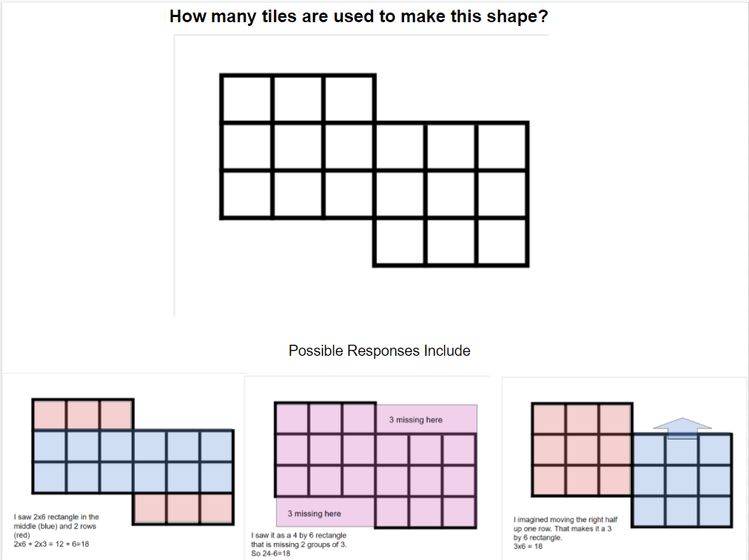Screen dimensions: 749x560
Task: Click the middle tile in the large shape's top row
Action: point(298,99)
